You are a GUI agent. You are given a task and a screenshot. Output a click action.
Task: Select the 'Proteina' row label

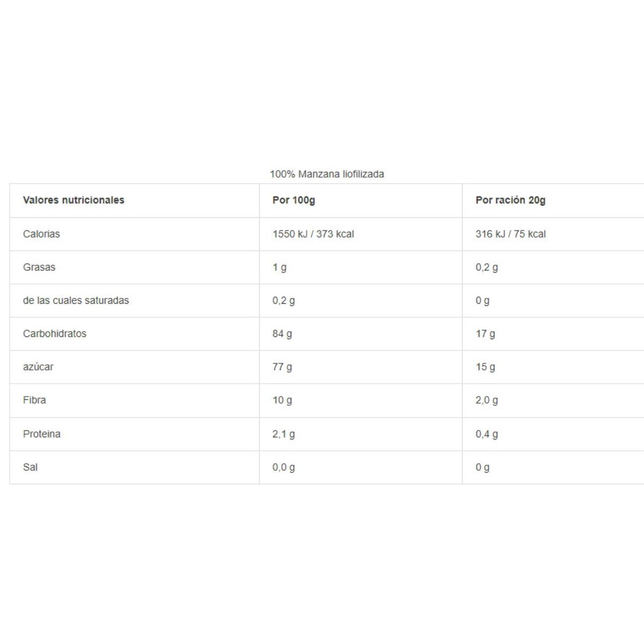(41, 434)
